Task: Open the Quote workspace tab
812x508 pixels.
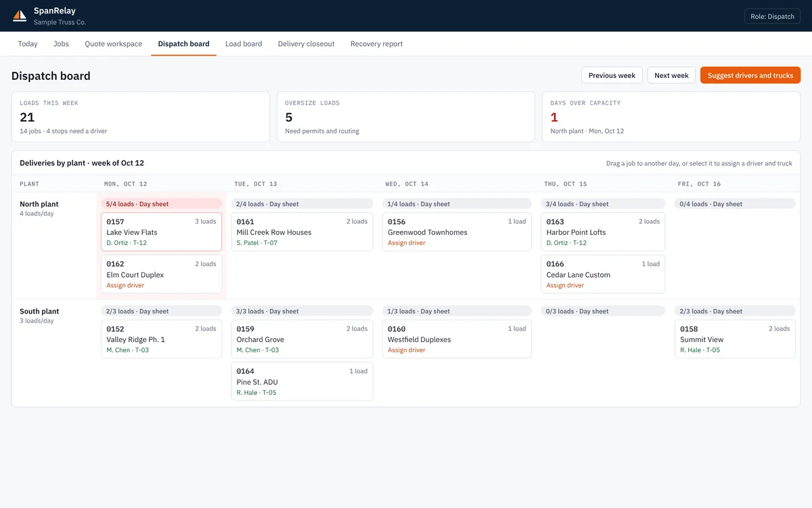Action: (x=114, y=44)
